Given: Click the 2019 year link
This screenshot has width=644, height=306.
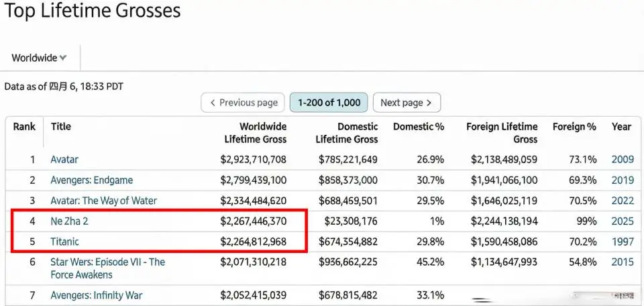Looking at the screenshot, I should (622, 180).
